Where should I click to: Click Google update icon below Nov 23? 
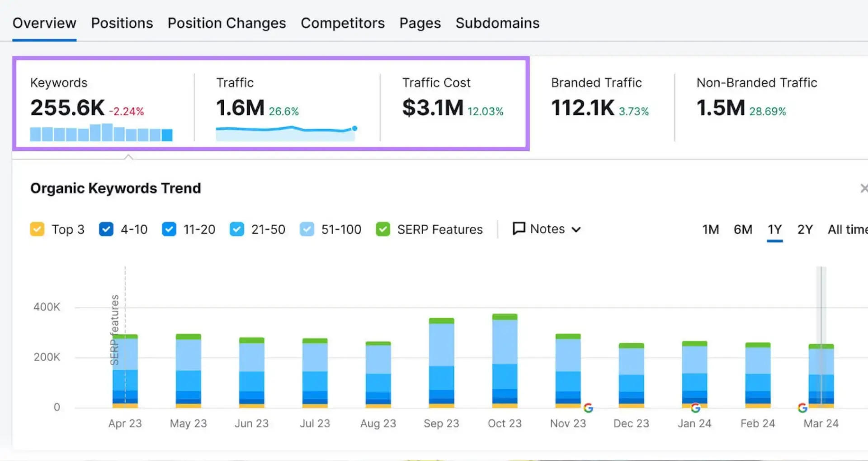point(588,408)
